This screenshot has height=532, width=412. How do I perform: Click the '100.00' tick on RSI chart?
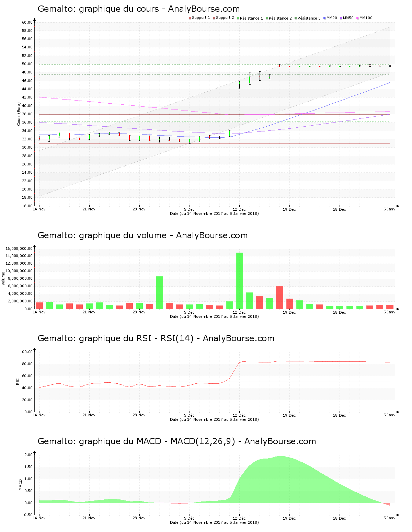[26, 352]
